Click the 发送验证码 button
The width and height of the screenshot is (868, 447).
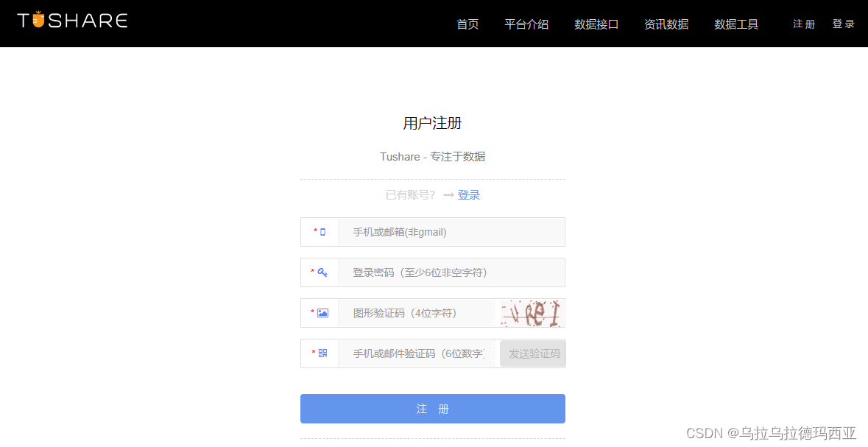[532, 353]
